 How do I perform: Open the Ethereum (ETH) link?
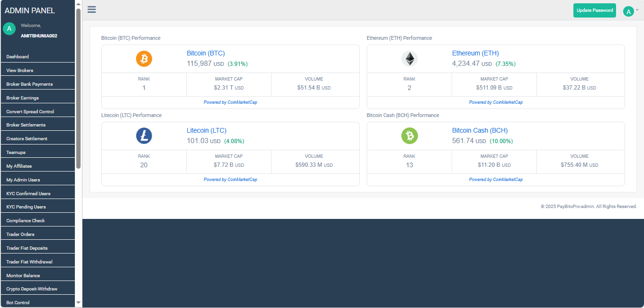click(x=475, y=53)
